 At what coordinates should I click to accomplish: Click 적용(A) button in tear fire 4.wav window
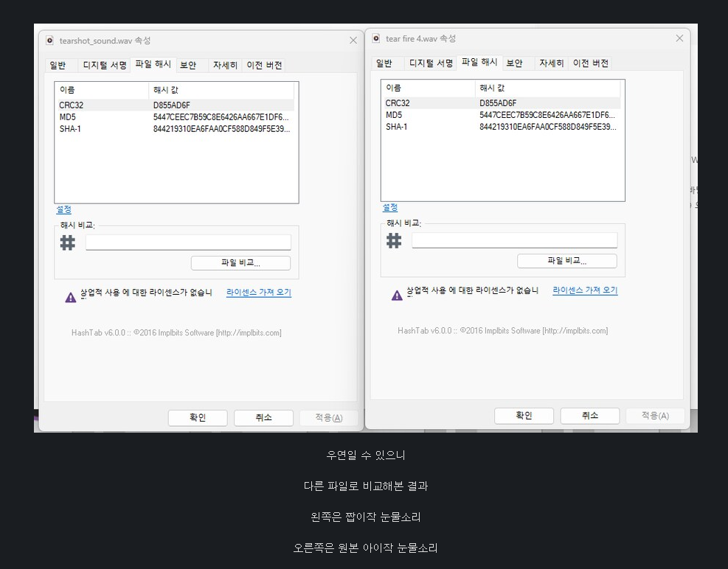click(655, 416)
